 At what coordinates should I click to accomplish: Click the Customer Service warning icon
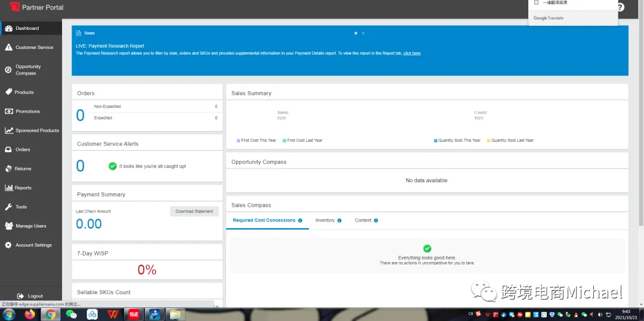(8, 47)
